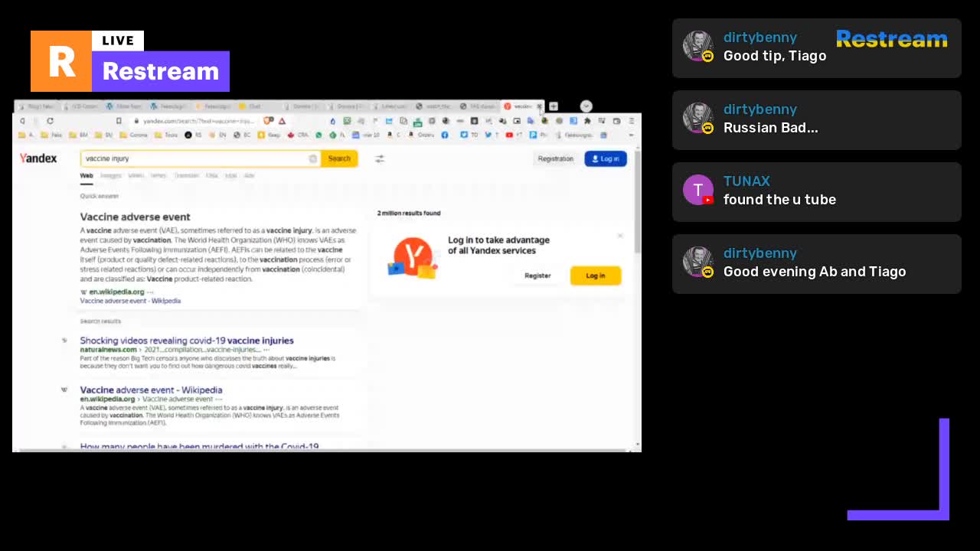
Task: Open a new browser tab with plus
Action: [554, 106]
